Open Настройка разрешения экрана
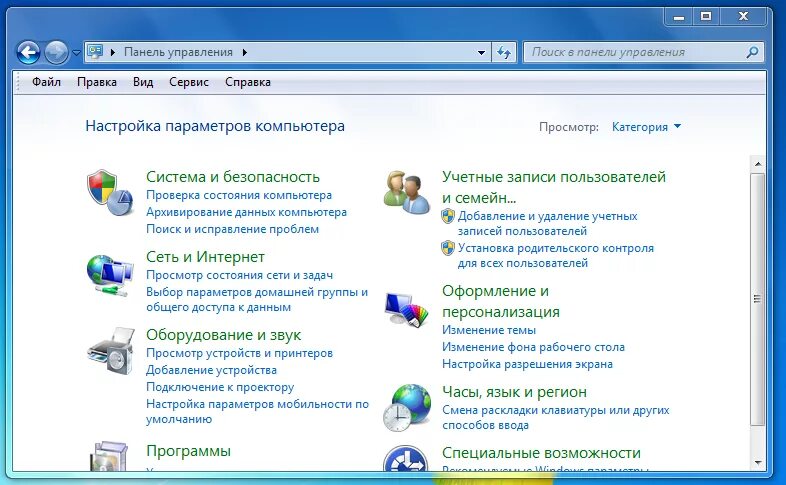 (527, 364)
